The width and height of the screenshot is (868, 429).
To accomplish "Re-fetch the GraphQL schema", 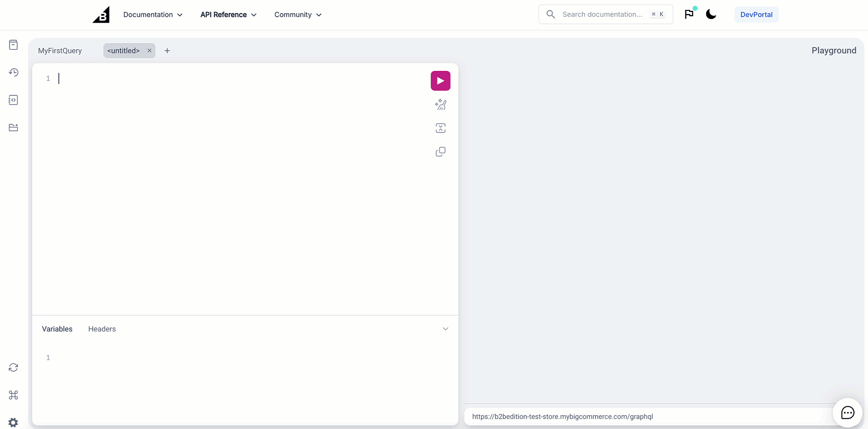I will [x=14, y=367].
